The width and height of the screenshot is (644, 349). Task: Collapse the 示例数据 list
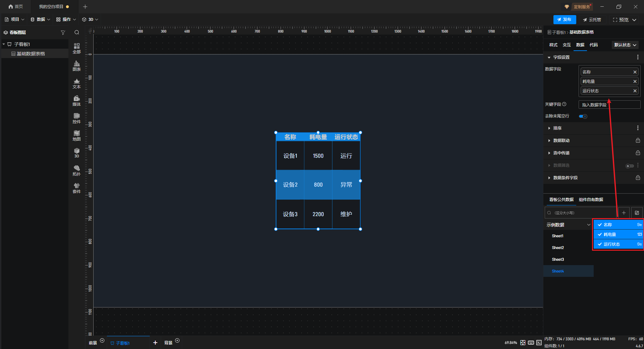point(588,225)
